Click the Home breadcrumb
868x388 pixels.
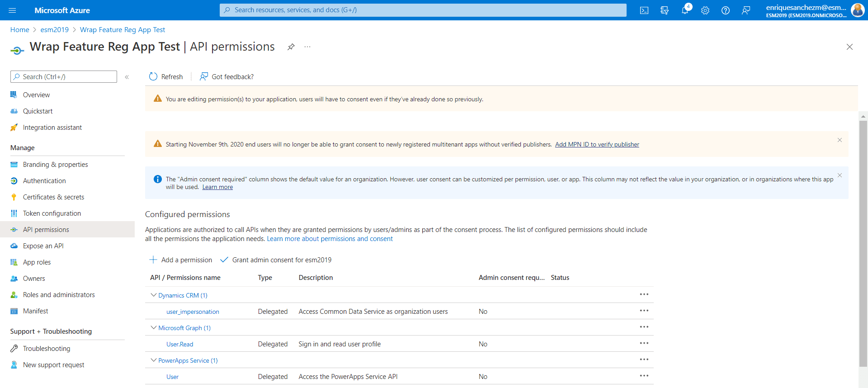coord(19,30)
